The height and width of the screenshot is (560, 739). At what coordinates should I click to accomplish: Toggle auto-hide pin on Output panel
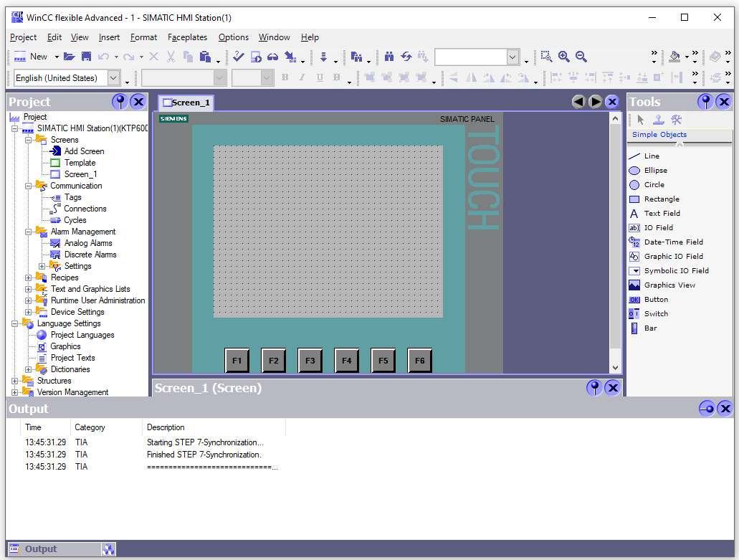707,408
